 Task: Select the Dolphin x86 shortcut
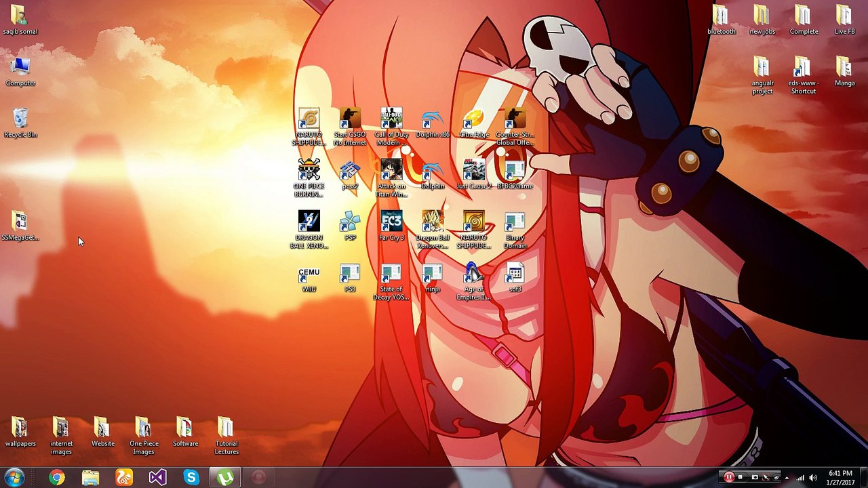coord(433,123)
